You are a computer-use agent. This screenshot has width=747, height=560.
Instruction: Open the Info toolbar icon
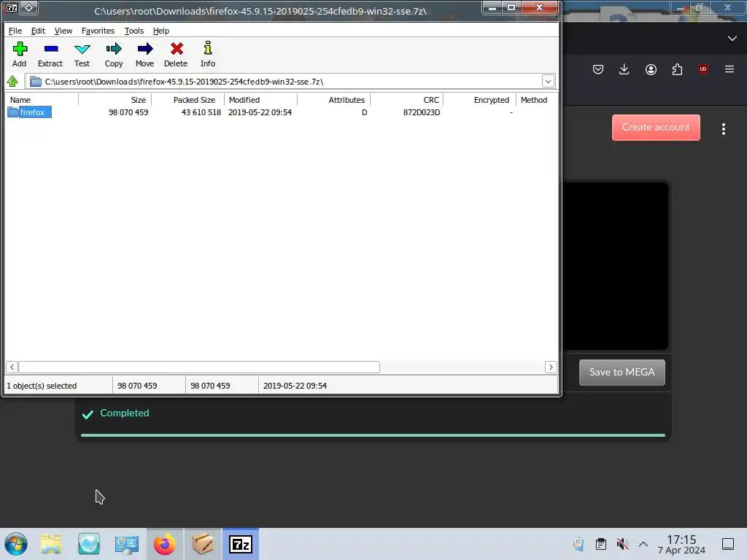click(x=208, y=54)
